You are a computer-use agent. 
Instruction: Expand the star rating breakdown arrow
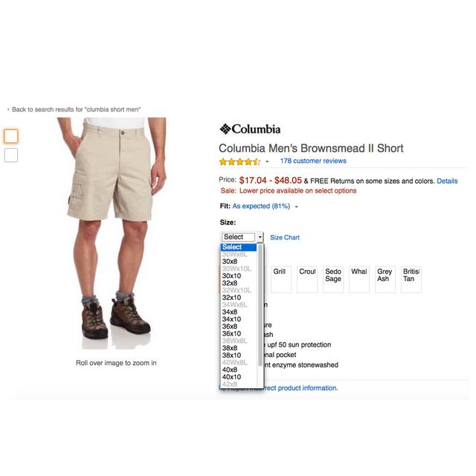pyautogui.click(x=267, y=161)
